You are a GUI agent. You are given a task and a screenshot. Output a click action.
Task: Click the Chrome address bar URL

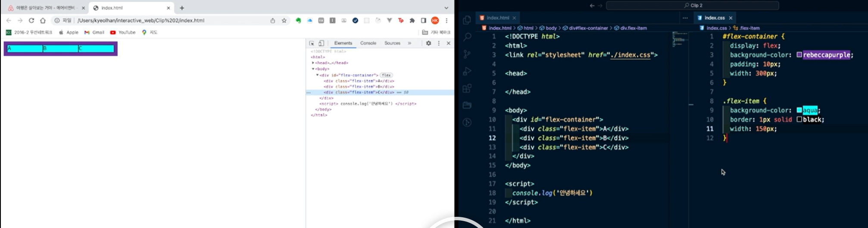click(141, 20)
